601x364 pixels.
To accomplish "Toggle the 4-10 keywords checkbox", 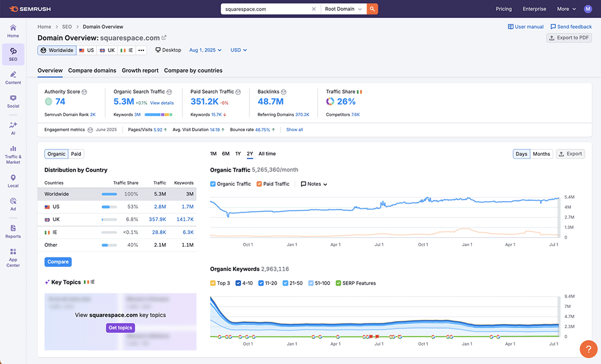I will click(x=238, y=283).
